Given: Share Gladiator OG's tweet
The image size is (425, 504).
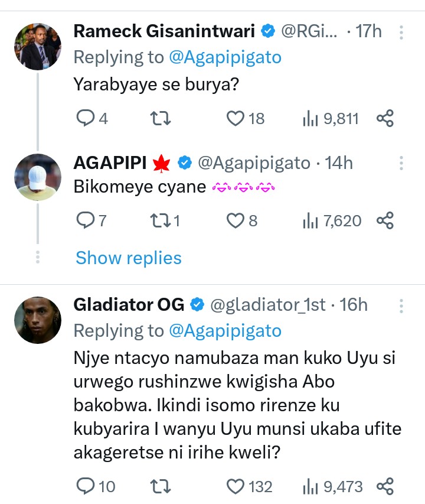Looking at the screenshot, I should pos(385,486).
